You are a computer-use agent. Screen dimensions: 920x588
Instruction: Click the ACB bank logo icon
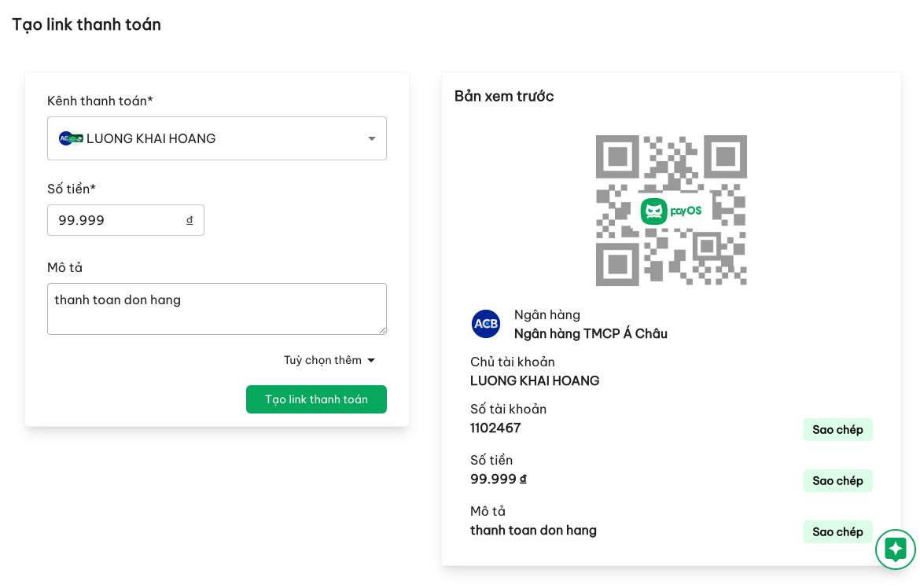[486, 324]
